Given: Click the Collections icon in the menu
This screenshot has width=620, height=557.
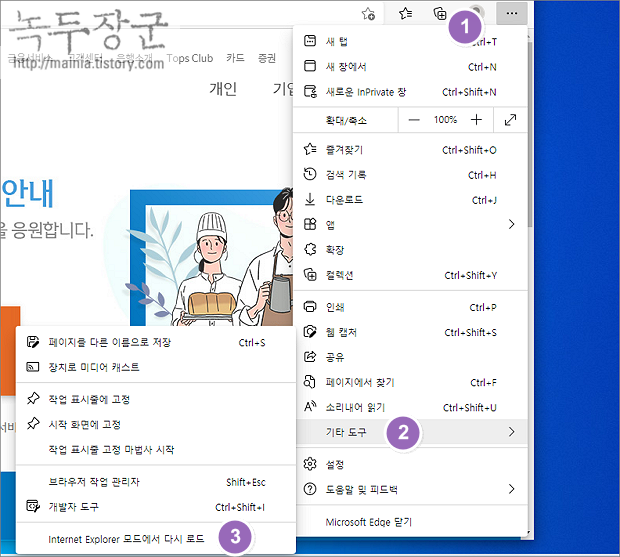Looking at the screenshot, I should point(310,274).
